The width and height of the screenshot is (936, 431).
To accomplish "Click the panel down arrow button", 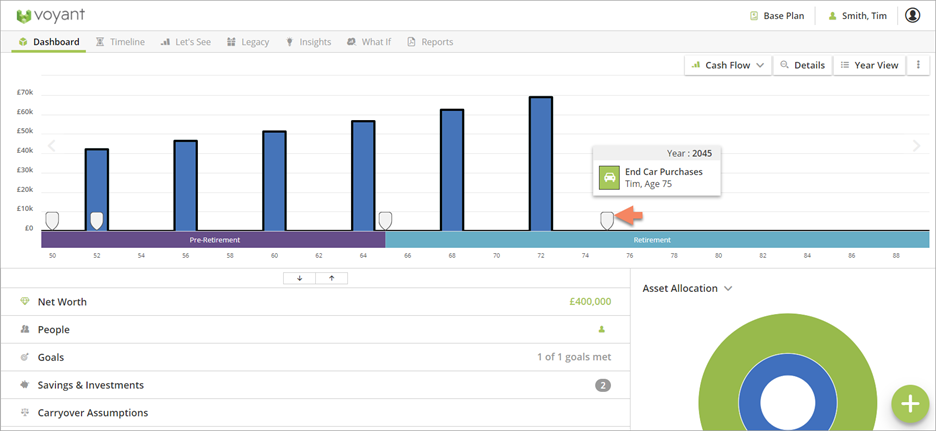I will click(299, 278).
